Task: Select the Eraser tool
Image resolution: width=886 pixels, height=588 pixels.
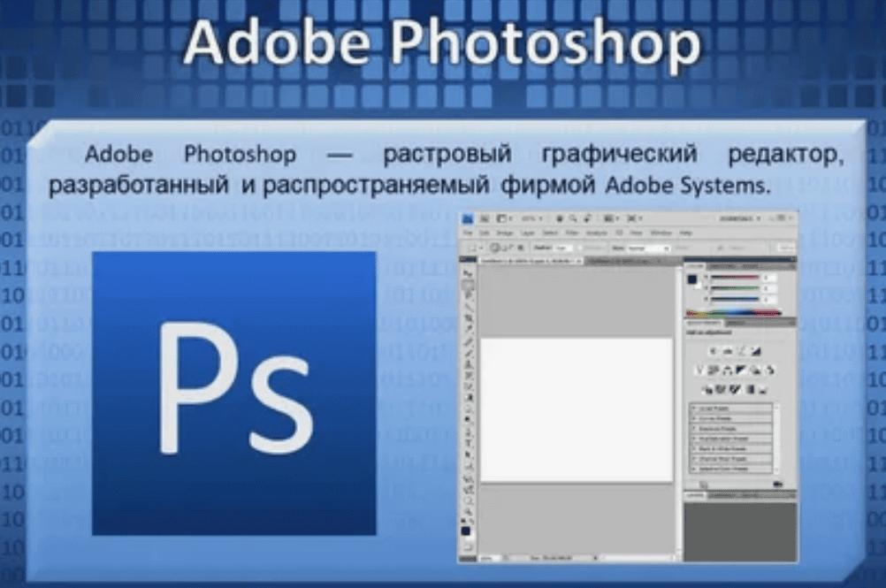Action: pos(469,386)
